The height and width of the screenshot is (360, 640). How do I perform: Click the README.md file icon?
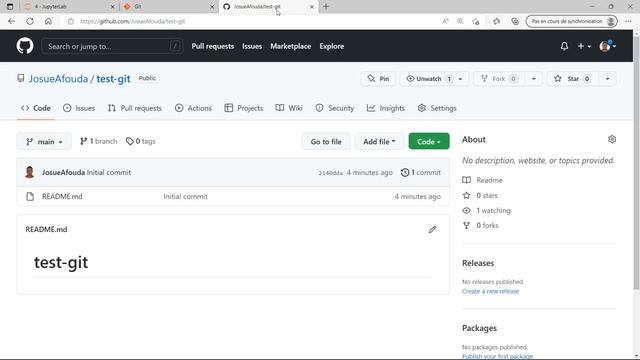click(x=30, y=196)
